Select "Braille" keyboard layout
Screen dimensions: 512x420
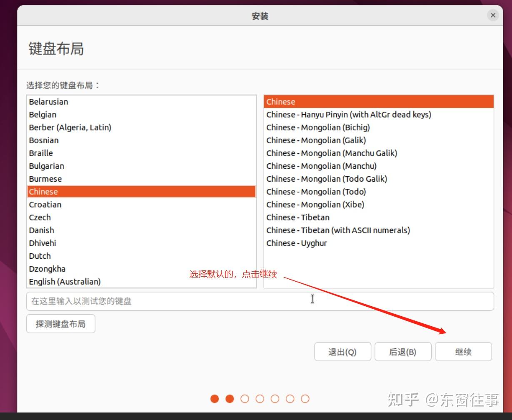40,153
